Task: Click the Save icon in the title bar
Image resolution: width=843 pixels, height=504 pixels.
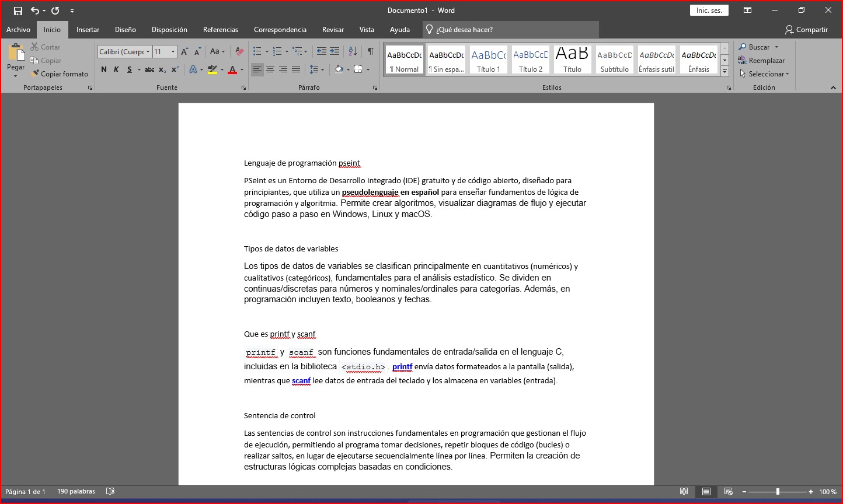Action: [18, 10]
